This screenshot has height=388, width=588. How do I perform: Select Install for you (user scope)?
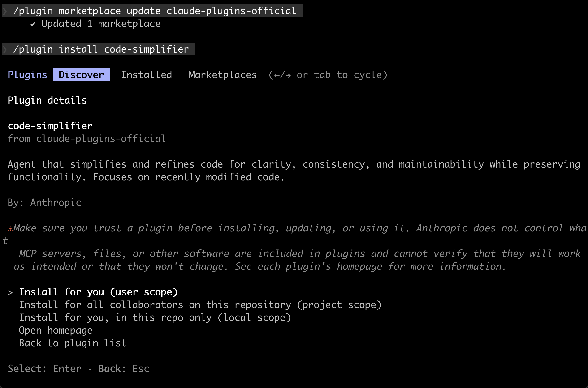click(x=98, y=292)
